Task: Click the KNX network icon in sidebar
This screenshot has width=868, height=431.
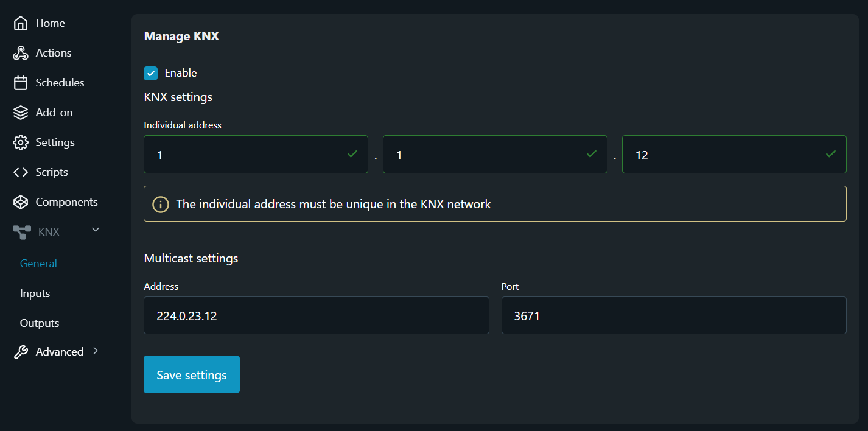Action: 22,232
